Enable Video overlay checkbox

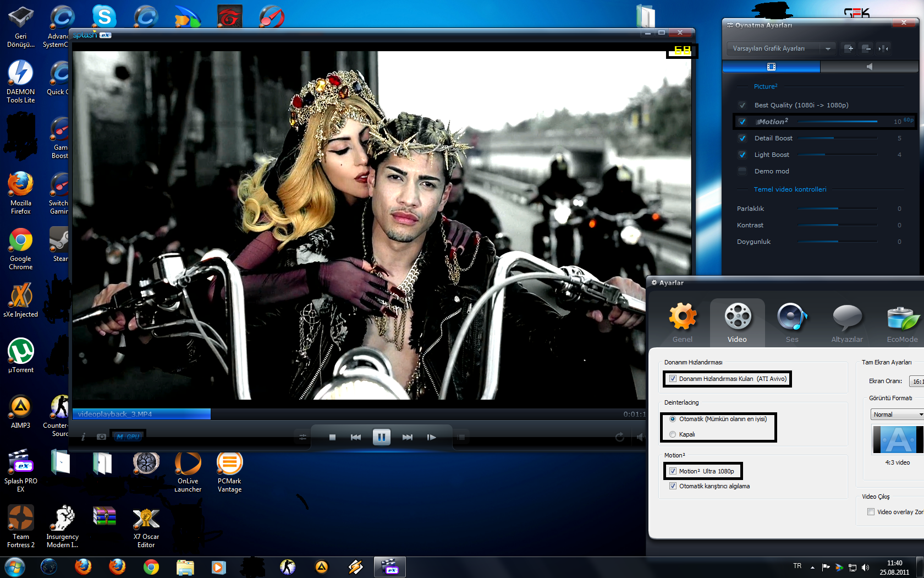(x=871, y=512)
